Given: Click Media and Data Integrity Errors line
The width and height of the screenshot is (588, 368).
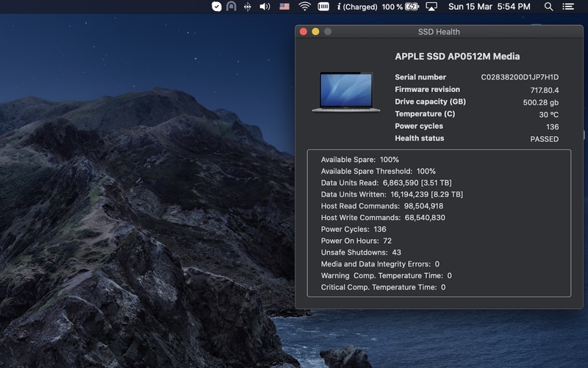Looking at the screenshot, I should pyautogui.click(x=380, y=264).
